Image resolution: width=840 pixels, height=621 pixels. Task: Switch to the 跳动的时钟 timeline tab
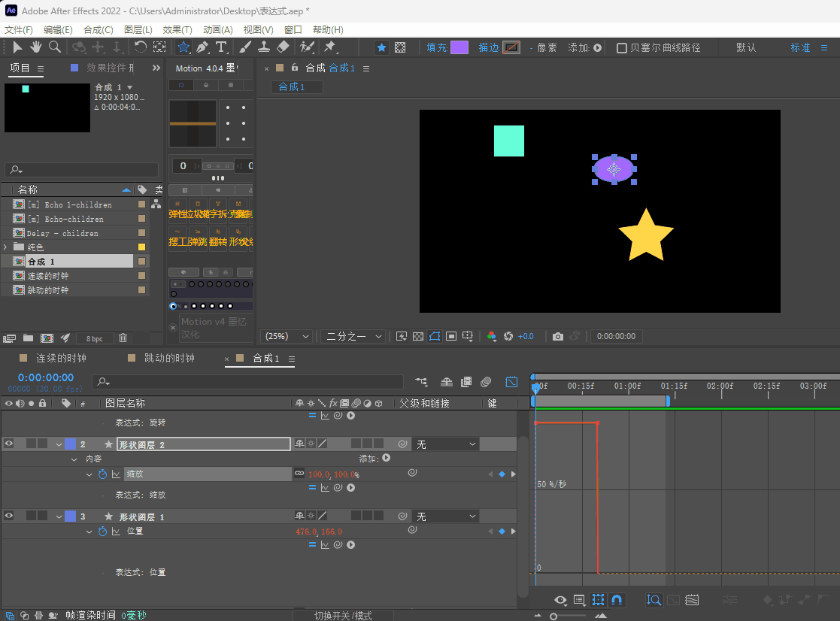coord(168,359)
